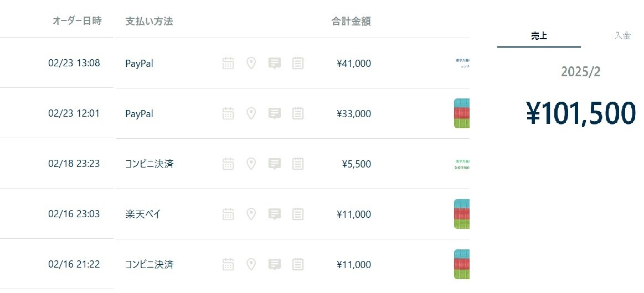Image resolution: width=644 pixels, height=293 pixels.
Task: Click message icon in 02/16 21:22 row
Action: (274, 264)
